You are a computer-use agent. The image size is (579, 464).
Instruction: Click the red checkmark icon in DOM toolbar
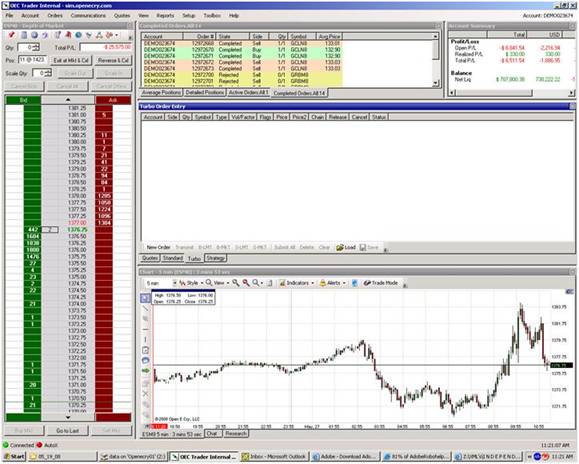tap(11, 35)
